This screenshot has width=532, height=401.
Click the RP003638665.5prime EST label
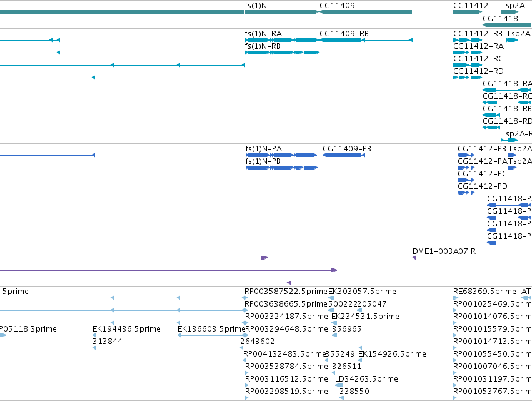tap(286, 304)
